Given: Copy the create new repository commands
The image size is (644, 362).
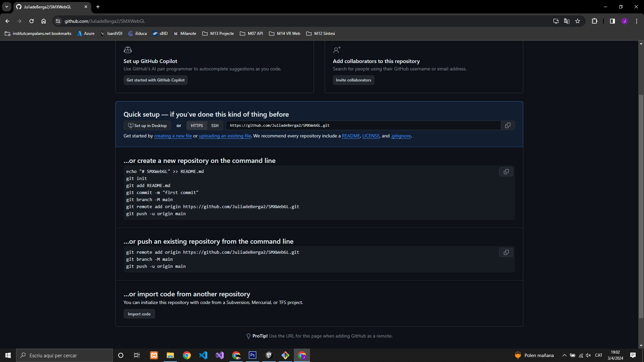Looking at the screenshot, I should pyautogui.click(x=506, y=172).
